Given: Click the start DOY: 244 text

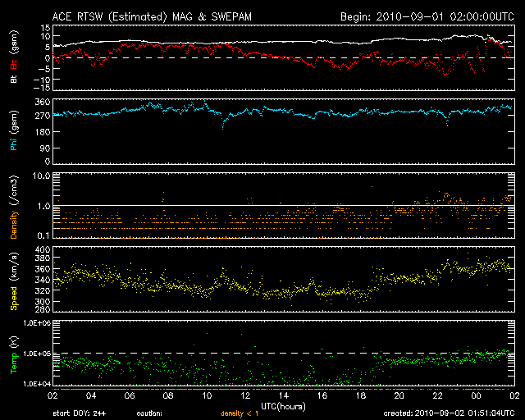Looking at the screenshot, I should pos(79,414).
